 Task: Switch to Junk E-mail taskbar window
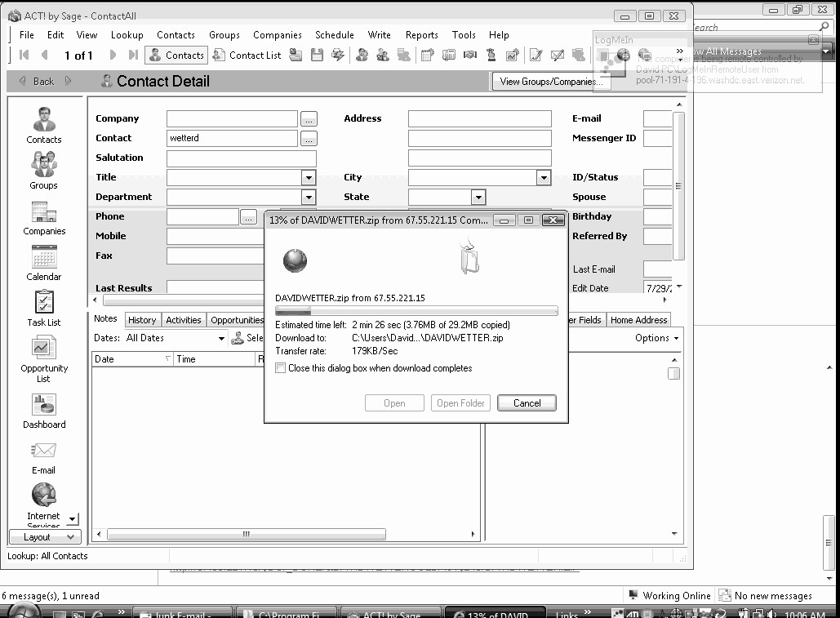tap(183, 614)
